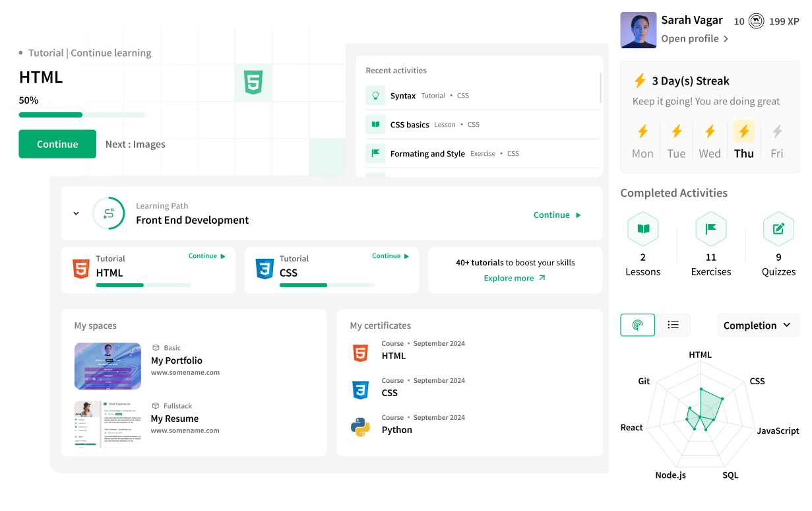Click Thursday's highlighted streak bolt

tap(743, 131)
